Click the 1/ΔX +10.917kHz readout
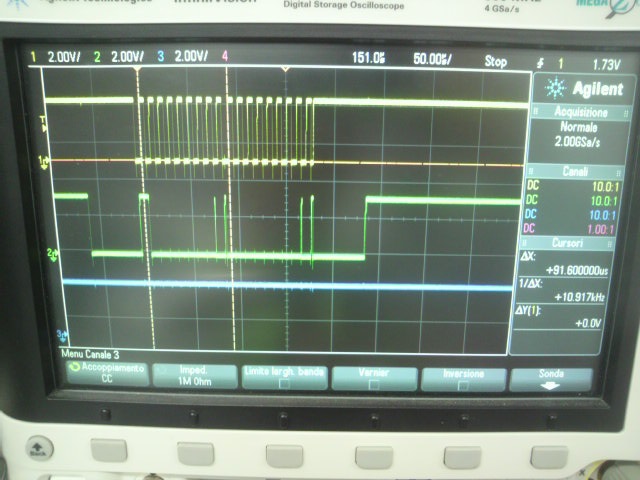640x480 pixels. pos(561,290)
